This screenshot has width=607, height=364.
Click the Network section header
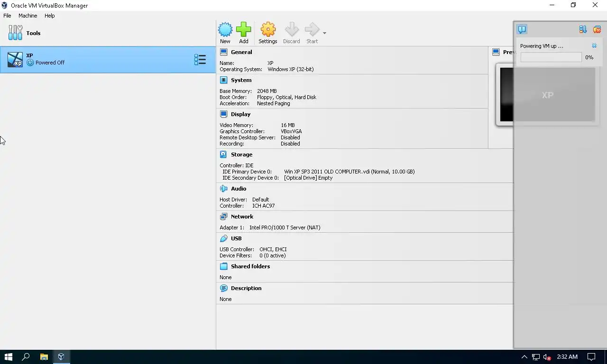(242, 217)
